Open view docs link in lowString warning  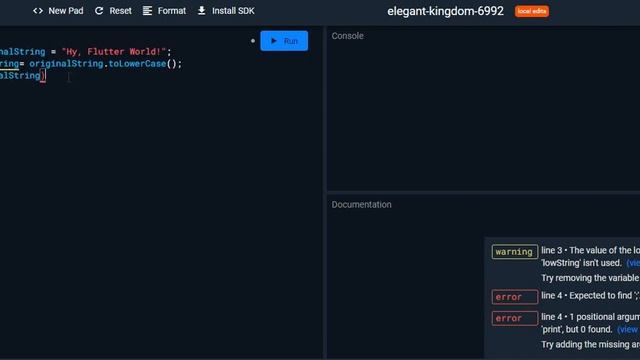point(633,263)
